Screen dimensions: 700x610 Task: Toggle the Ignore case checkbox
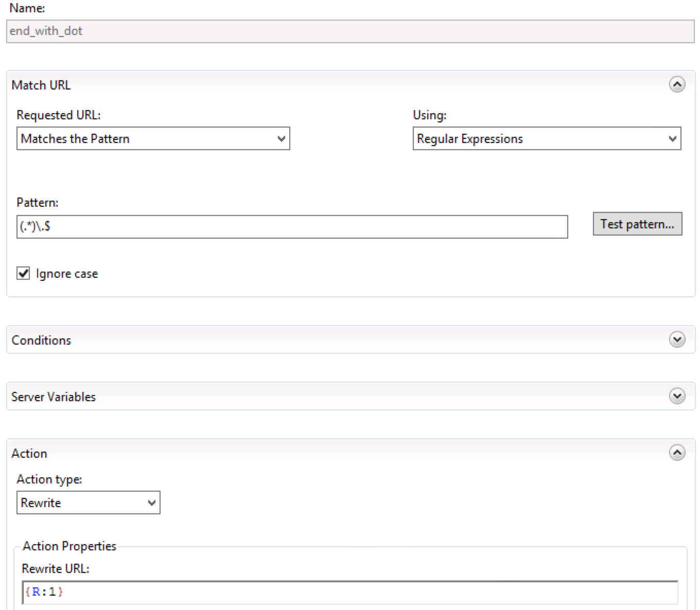coord(24,273)
